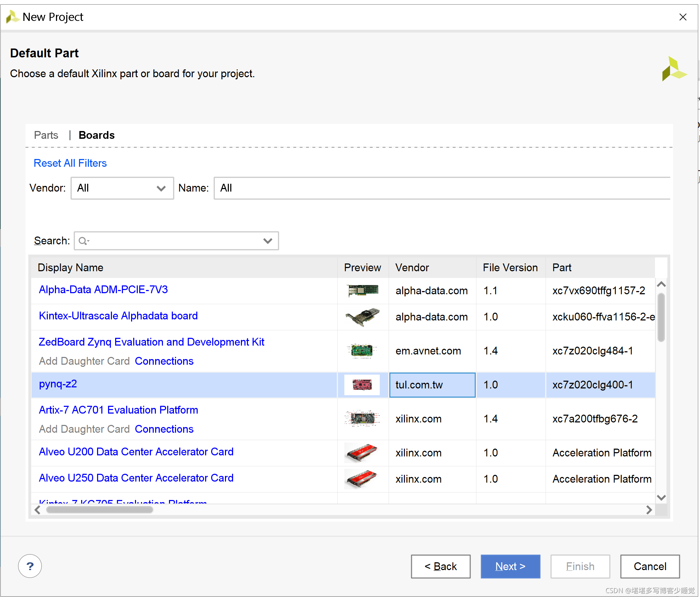
Task: Sort by the Vendor column header
Action: (x=432, y=267)
